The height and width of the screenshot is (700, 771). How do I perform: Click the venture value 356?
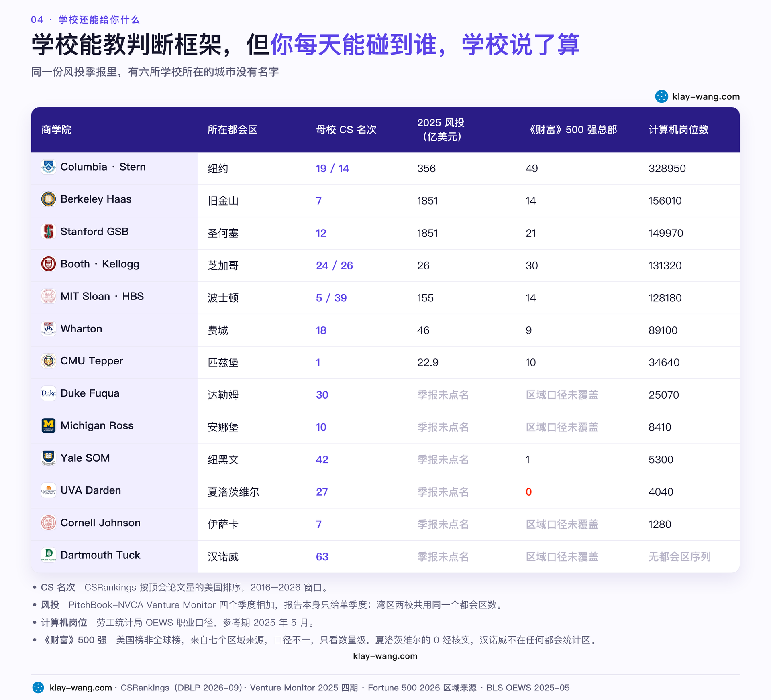click(426, 169)
